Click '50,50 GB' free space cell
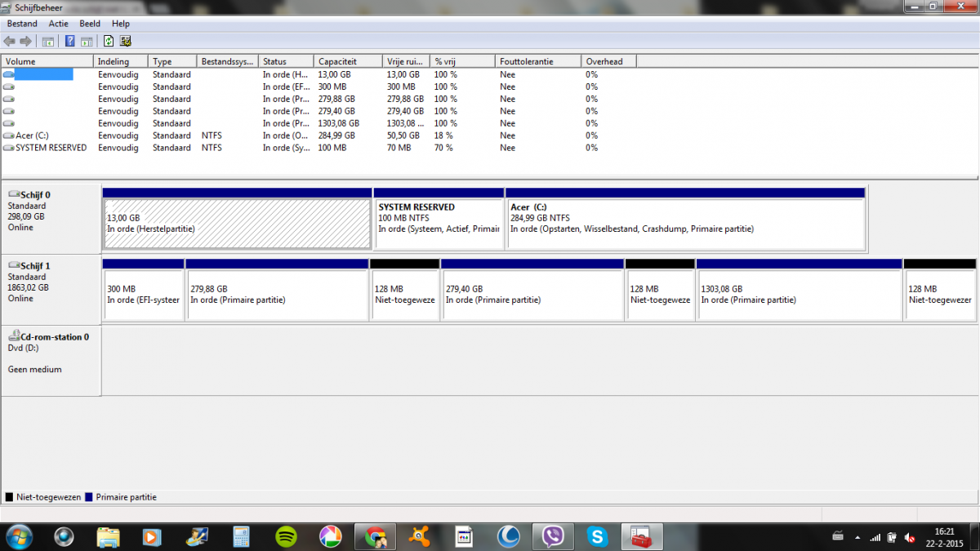 403,136
